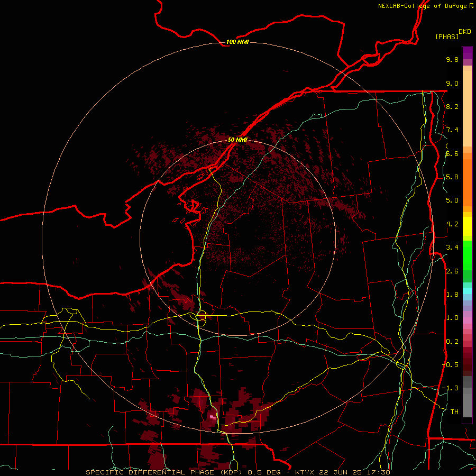476x476 pixels.
Task: Click the 3.4 color scale label
Action: (x=452, y=248)
